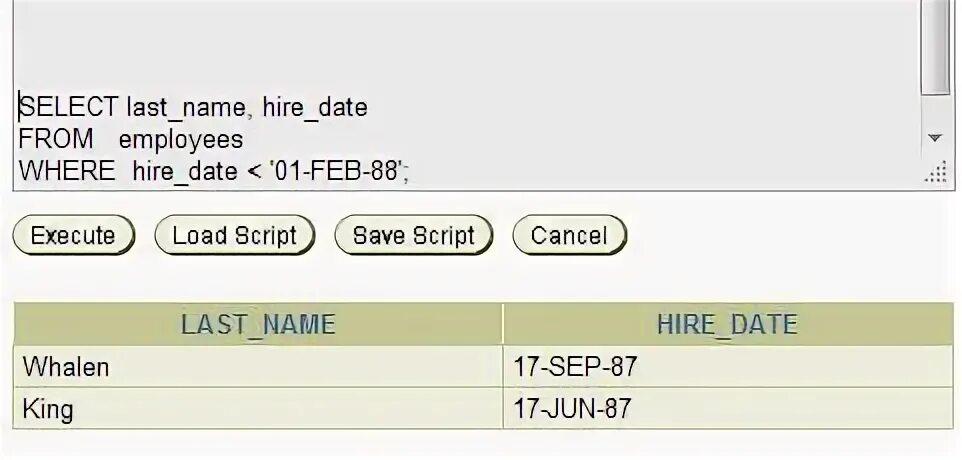Open the Load Script dialog
Image resolution: width=962 pixels, height=460 pixels.
(x=234, y=235)
